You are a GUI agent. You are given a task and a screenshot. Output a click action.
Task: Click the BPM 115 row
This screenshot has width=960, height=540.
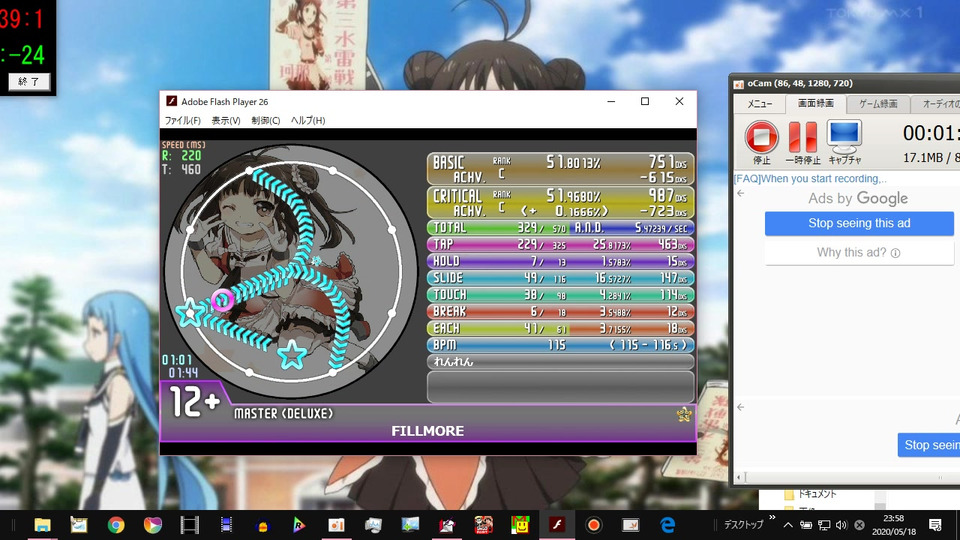click(x=560, y=345)
